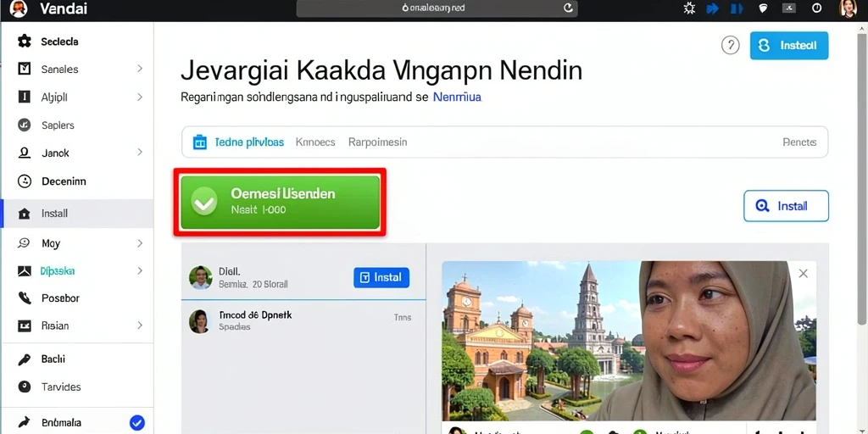Screen dimensions: 868x434
Task: Click the Jevargiai Kaakda Vlngapn Nendin heading
Action: (381, 71)
